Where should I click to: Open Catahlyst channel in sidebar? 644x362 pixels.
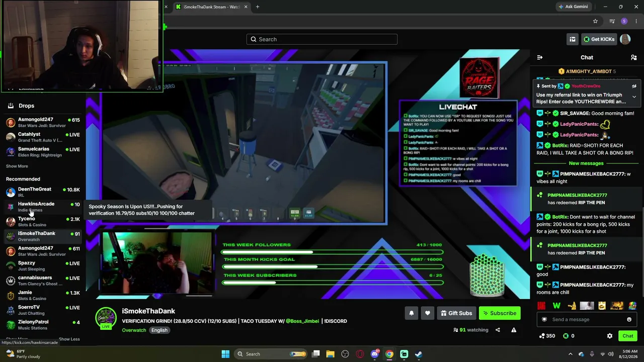click(43, 137)
